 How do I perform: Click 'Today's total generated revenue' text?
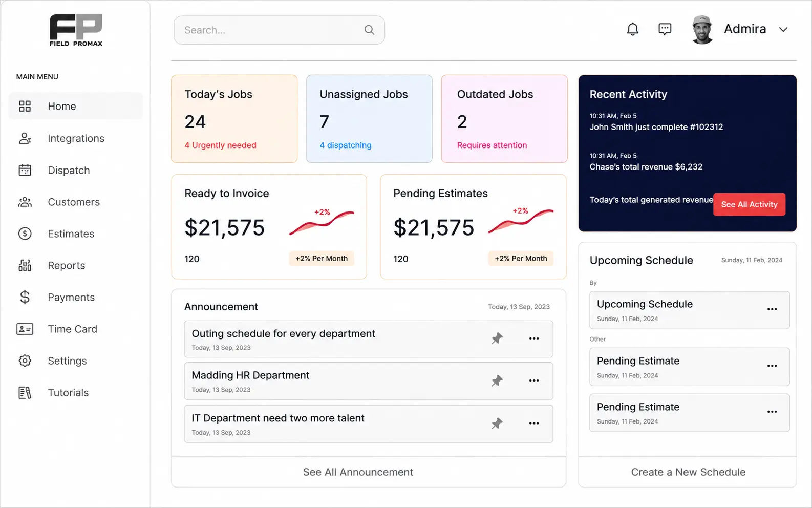pos(651,200)
